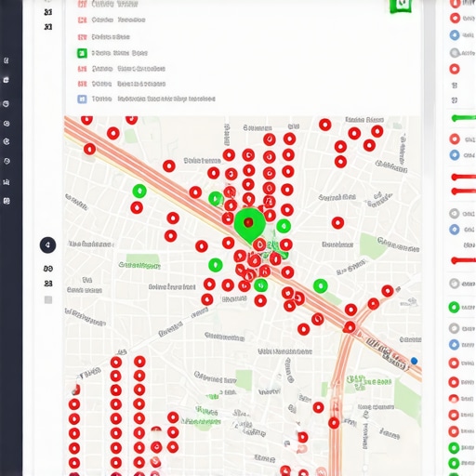
Task: Adjust the green slider bar in right panel
Action: pos(464,118)
